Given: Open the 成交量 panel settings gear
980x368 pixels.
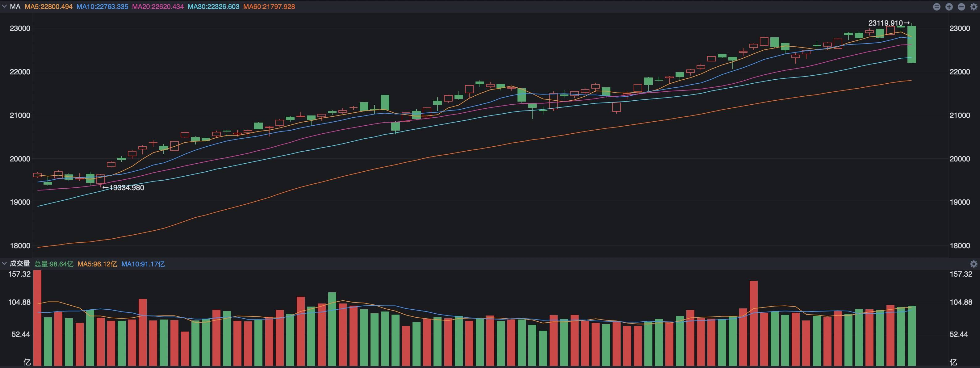Looking at the screenshot, I should [974, 264].
